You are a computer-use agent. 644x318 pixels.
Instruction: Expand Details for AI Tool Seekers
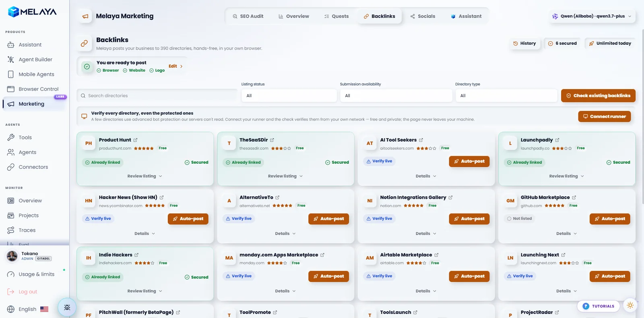tap(426, 176)
